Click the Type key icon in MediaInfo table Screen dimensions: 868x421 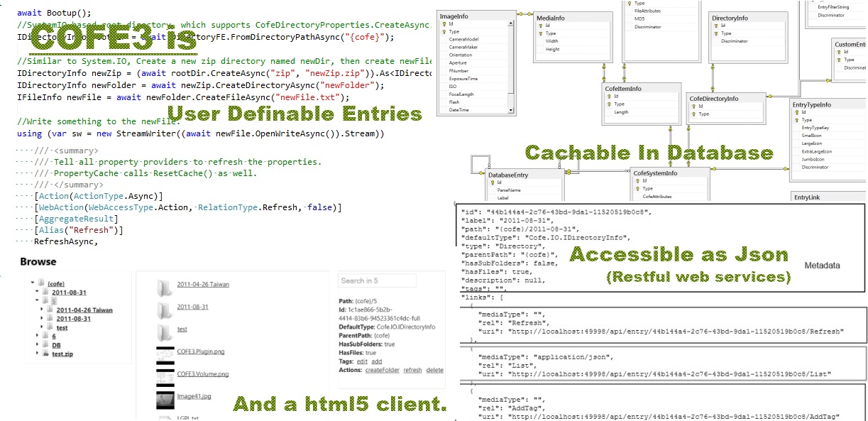click(x=540, y=33)
